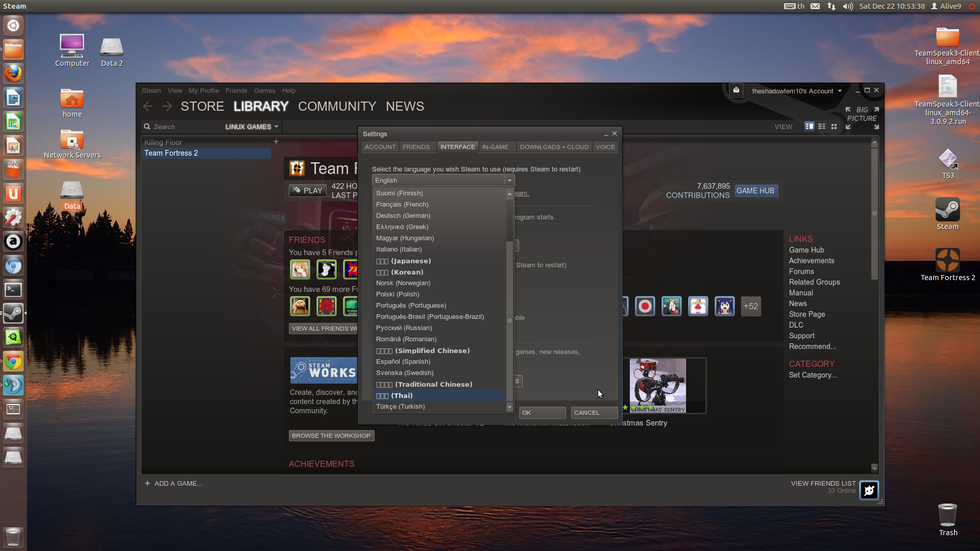Click BROWSE THE WORKSHOP button
Screen dimensions: 980x551
click(331, 436)
